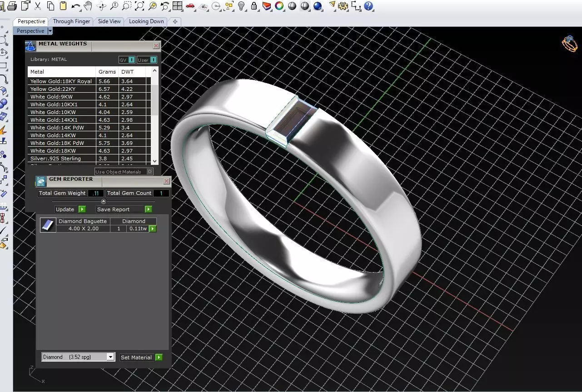Open the Layers panel icon
This screenshot has height=392, width=582.
(x=267, y=6)
